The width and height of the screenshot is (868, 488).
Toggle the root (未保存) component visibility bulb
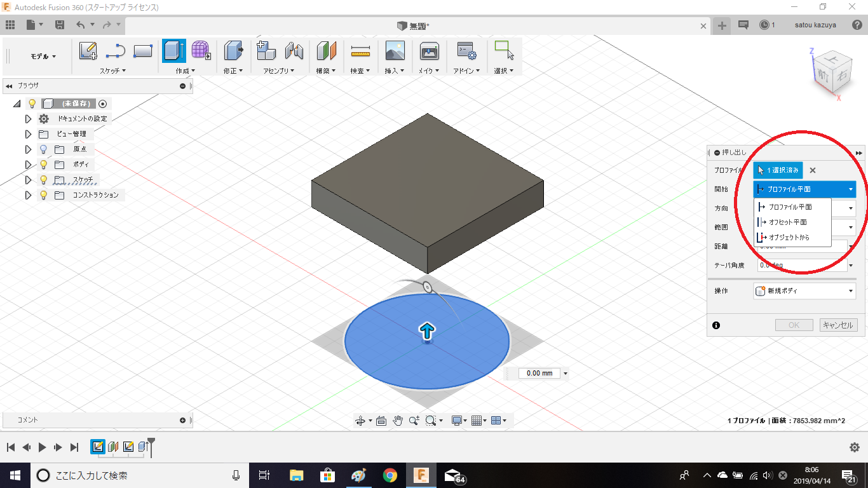click(x=32, y=104)
